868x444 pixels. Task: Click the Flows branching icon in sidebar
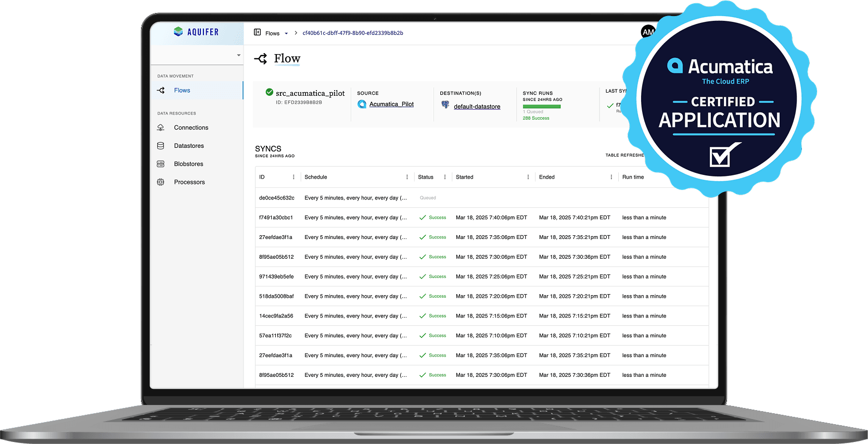[x=161, y=90]
